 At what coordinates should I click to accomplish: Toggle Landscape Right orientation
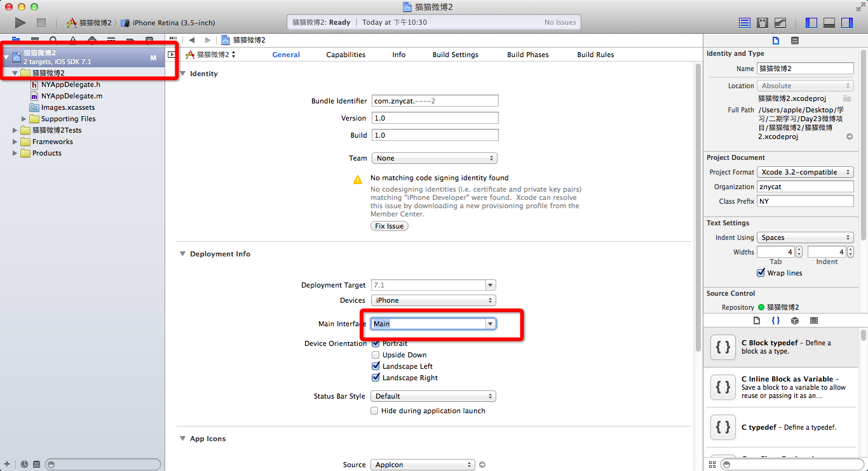(376, 378)
